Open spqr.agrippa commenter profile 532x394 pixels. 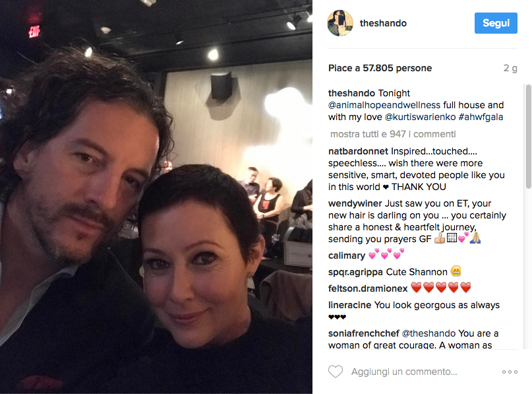coord(355,272)
